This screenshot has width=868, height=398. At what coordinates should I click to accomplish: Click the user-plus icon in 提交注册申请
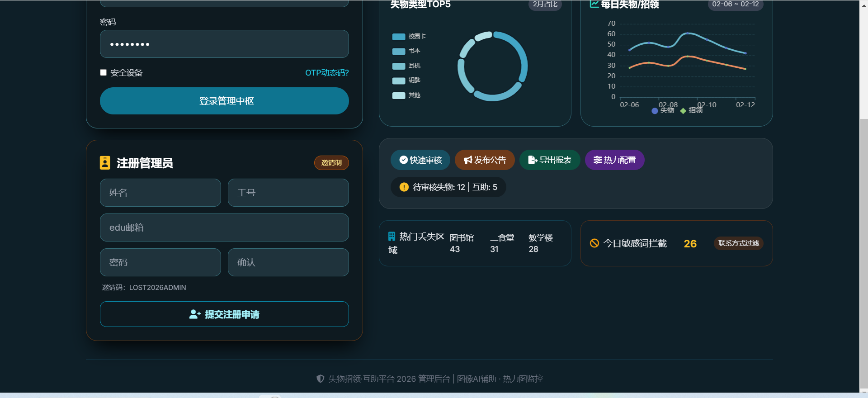coord(195,314)
